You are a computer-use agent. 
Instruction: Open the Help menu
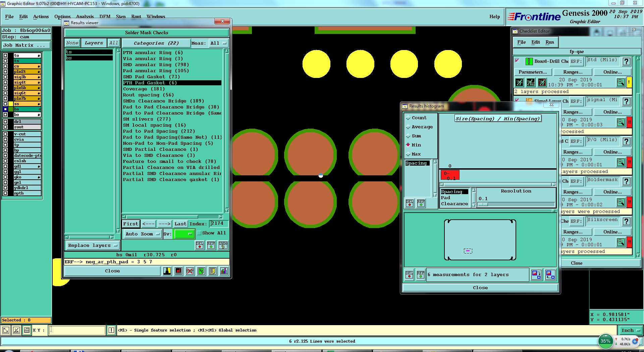tap(494, 17)
